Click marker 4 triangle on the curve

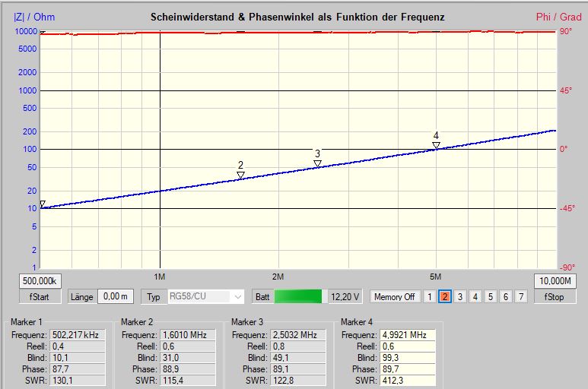[x=436, y=145]
